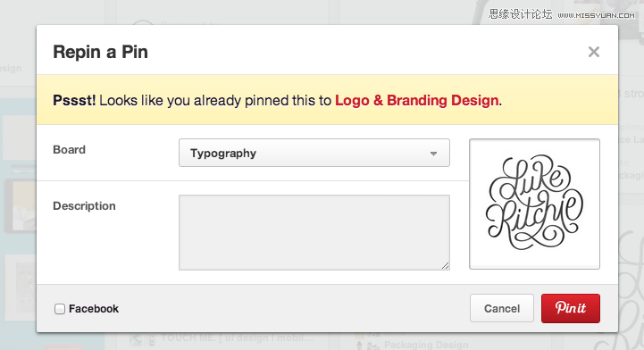Click the dimmed TOUCH ME pin caption
The image size is (644, 350).
[237, 338]
